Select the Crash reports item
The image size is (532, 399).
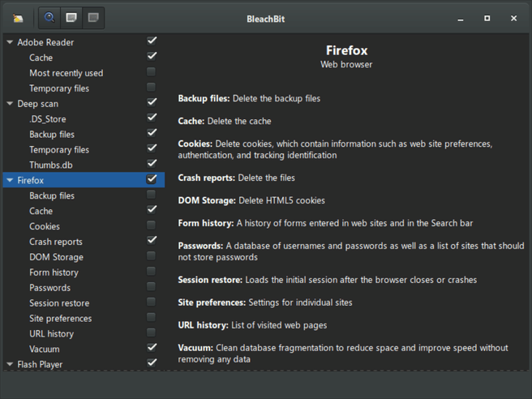point(84,242)
